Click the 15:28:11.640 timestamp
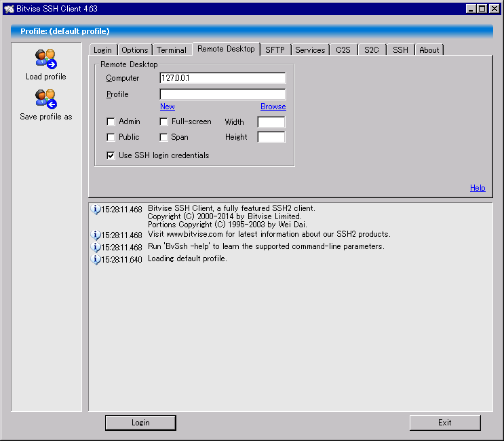This screenshot has width=504, height=441. coord(121,260)
